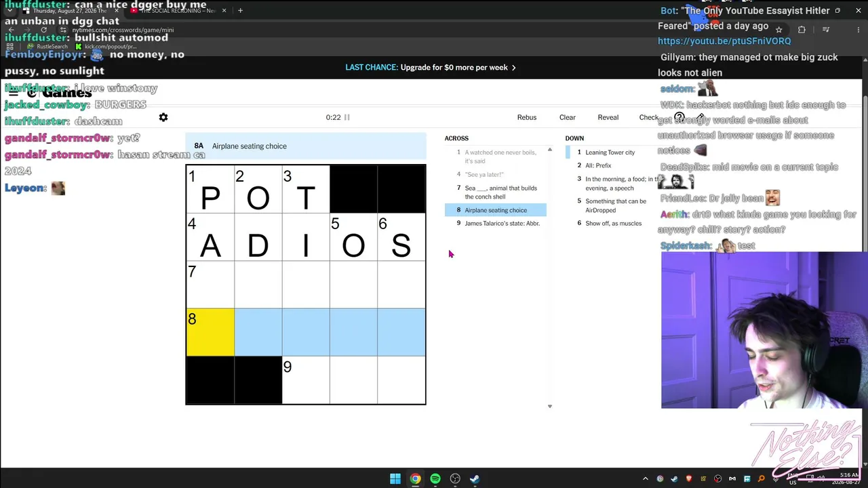Open the Check menu
868x488 pixels.
click(x=649, y=117)
